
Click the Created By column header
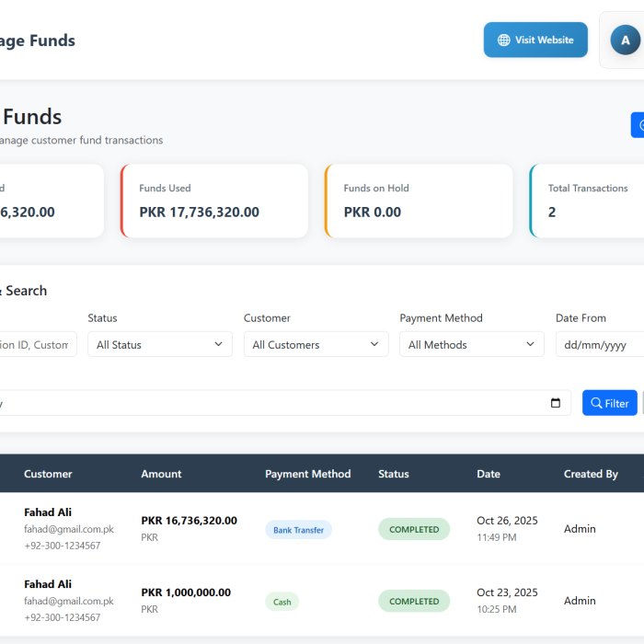click(591, 474)
